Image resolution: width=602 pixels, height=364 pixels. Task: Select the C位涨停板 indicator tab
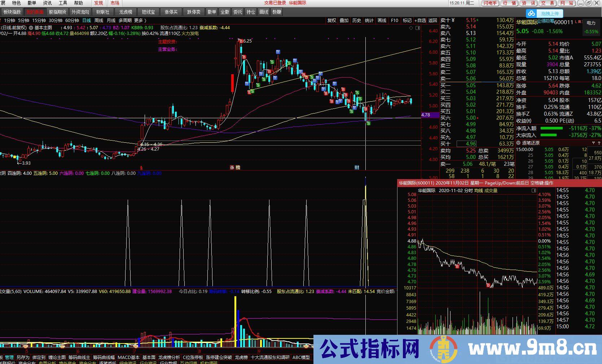pos(193,358)
